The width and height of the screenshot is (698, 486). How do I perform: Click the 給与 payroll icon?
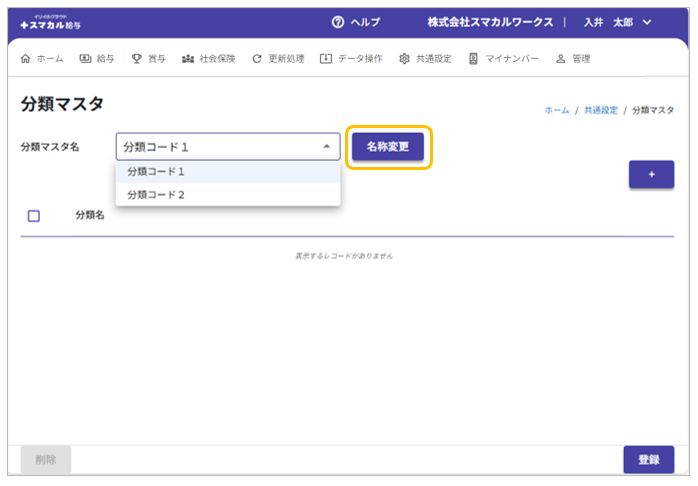(x=85, y=59)
